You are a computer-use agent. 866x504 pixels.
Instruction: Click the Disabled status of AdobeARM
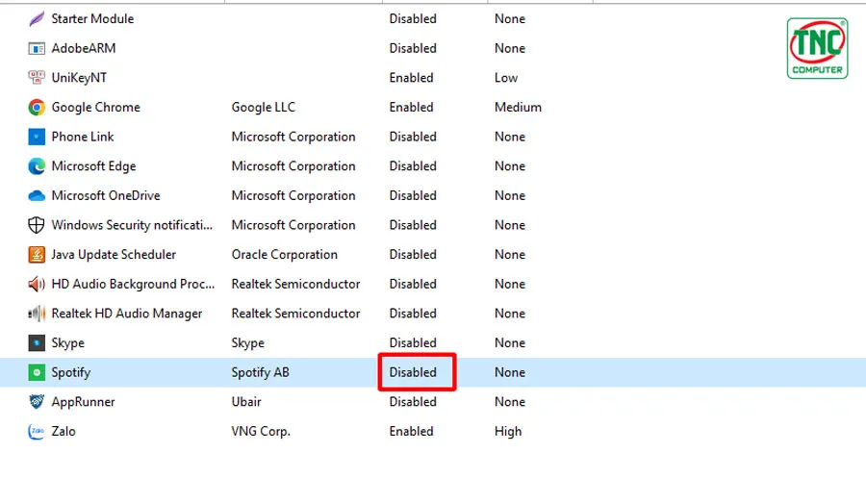click(413, 49)
